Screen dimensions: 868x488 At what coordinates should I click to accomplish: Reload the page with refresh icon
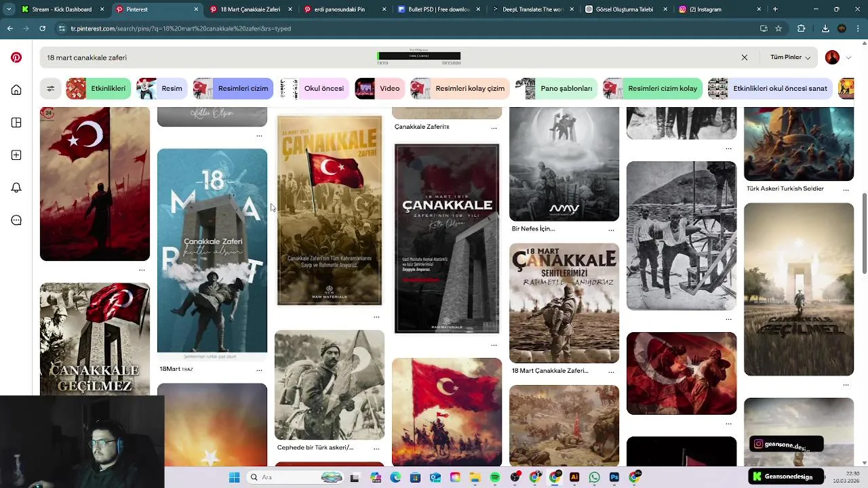point(43,28)
